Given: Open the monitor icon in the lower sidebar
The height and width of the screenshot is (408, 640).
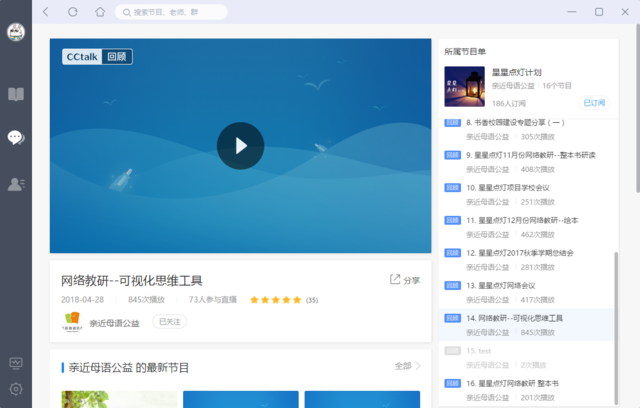Looking at the screenshot, I should coord(16,362).
